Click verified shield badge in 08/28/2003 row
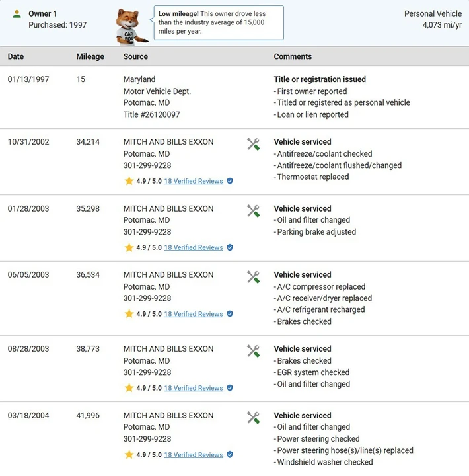 click(230, 388)
